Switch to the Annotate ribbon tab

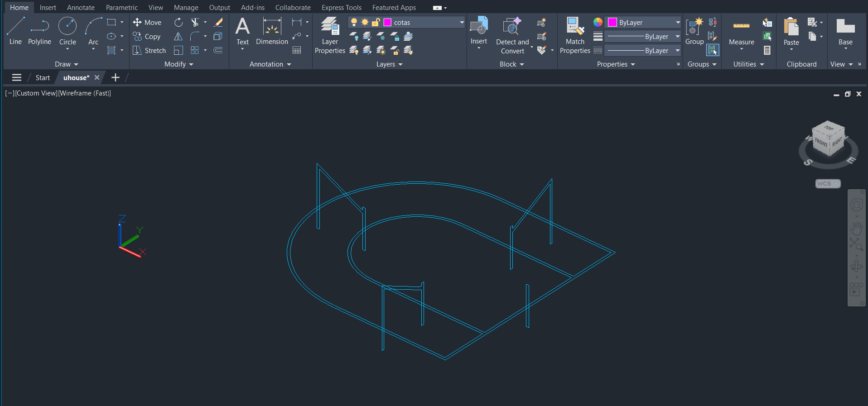pos(81,8)
